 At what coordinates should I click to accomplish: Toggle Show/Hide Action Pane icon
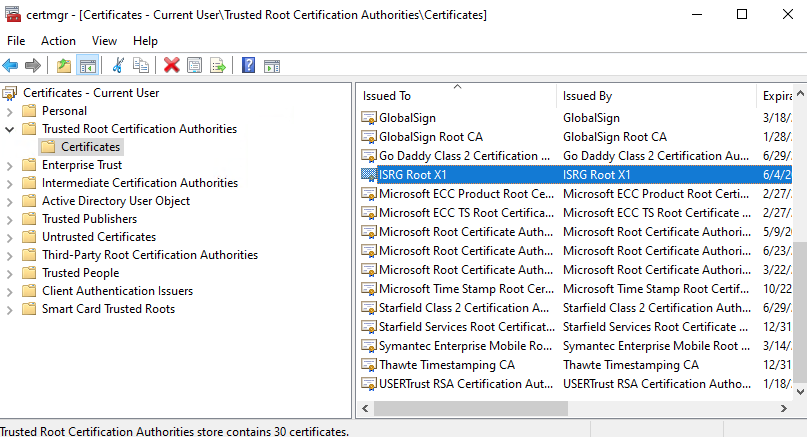272,66
